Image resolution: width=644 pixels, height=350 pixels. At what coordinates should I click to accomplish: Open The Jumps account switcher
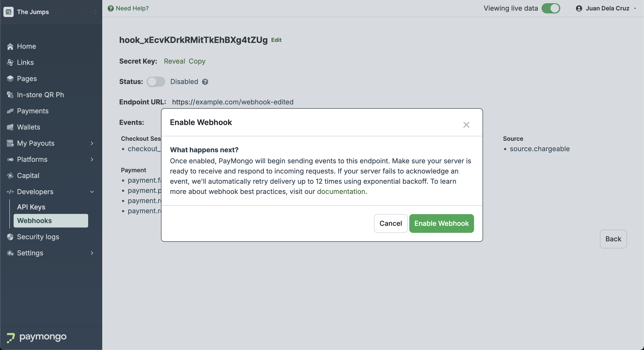[51, 12]
